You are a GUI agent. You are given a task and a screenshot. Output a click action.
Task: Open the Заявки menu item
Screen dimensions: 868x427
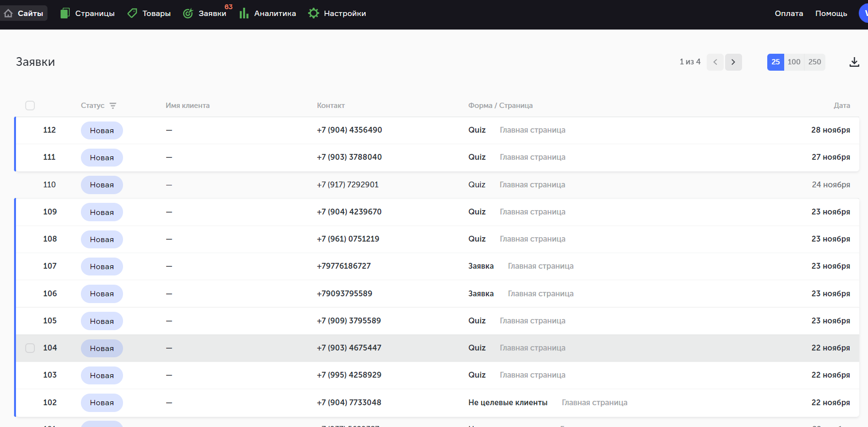coord(205,13)
